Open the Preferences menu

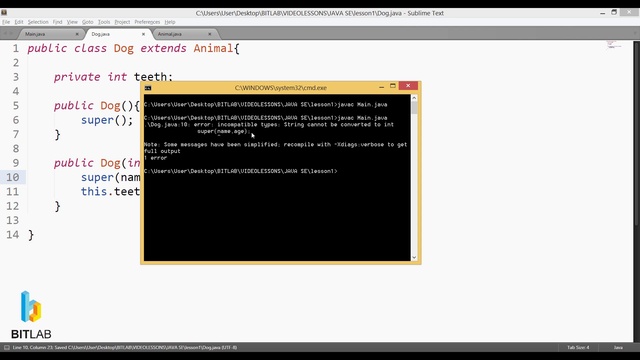(147, 22)
